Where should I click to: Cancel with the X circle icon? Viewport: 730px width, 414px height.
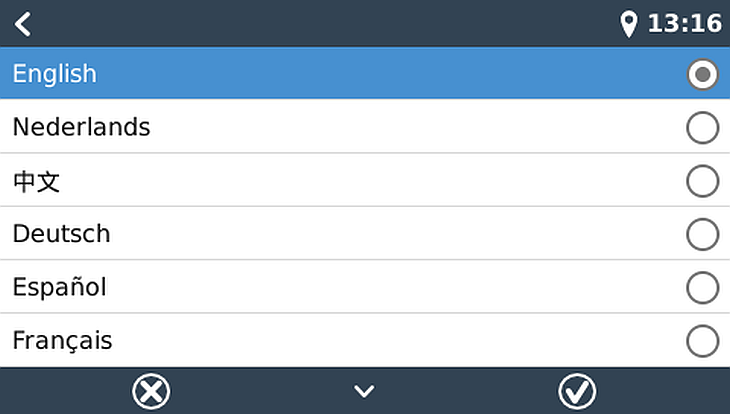pos(151,391)
